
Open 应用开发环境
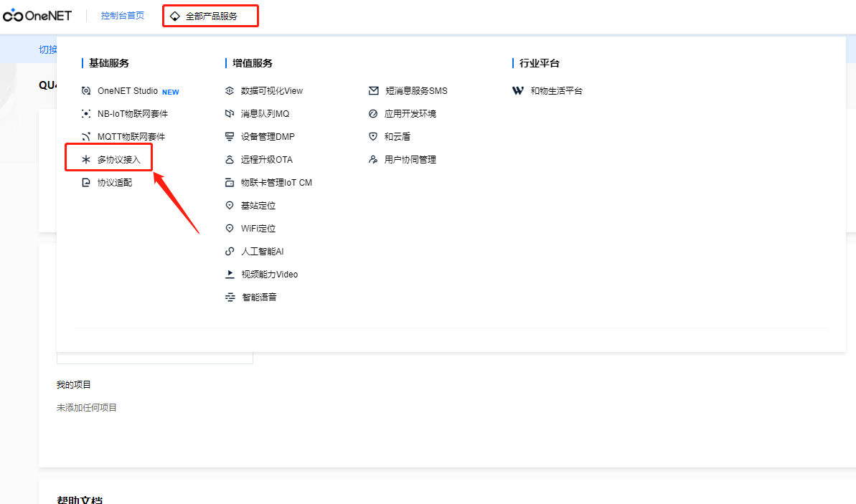410,114
